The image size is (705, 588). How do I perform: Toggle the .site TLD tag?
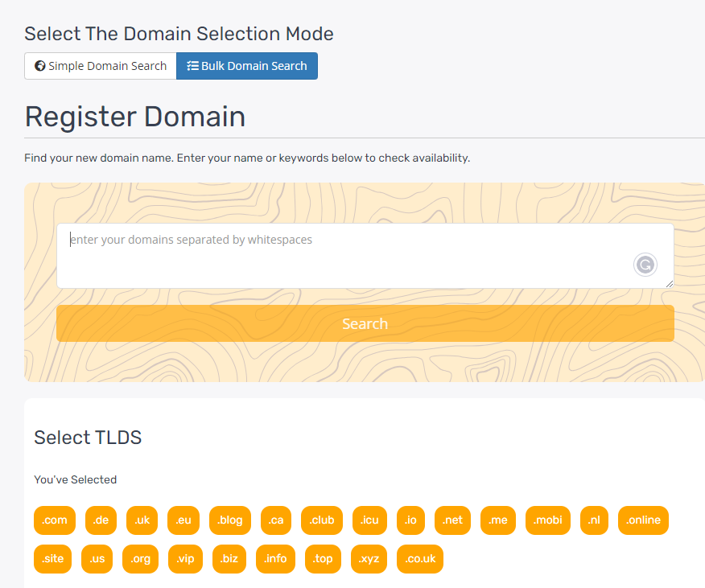(x=53, y=559)
